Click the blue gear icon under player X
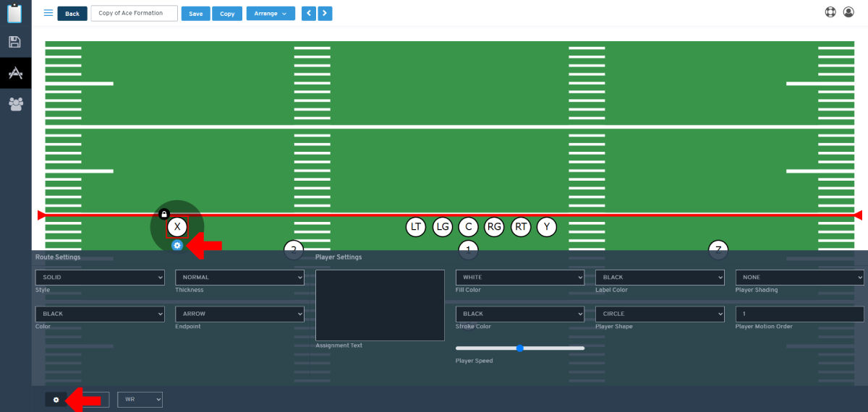 click(177, 246)
